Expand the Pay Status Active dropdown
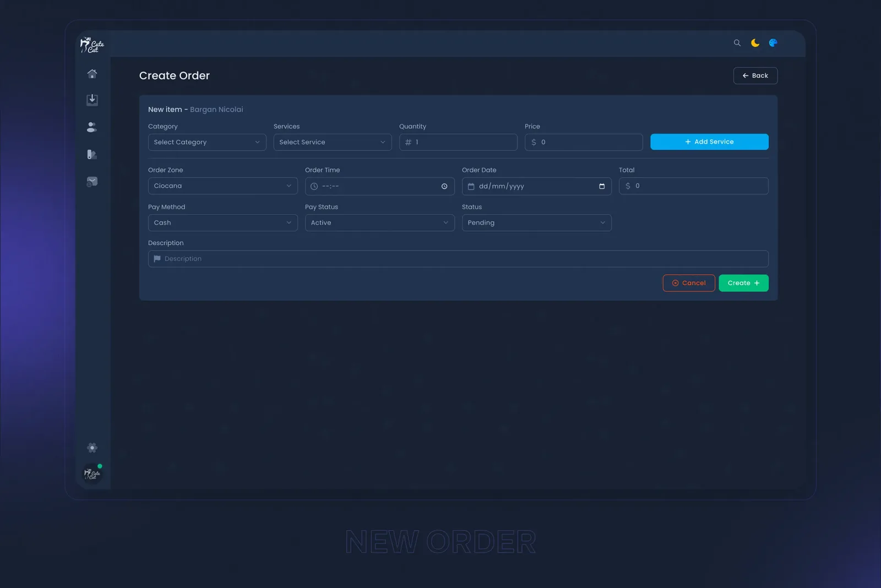Screen dimensions: 881x588 click(380, 223)
